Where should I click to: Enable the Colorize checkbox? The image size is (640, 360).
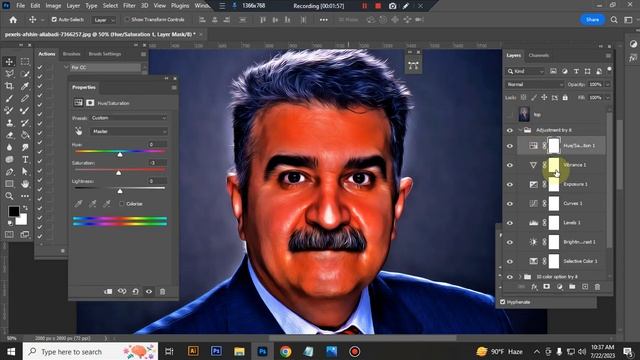point(121,204)
